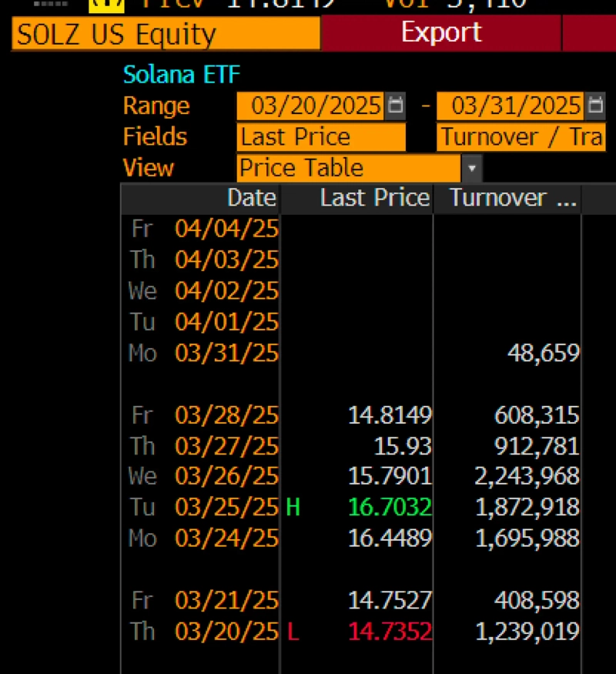Screen dimensions: 616x674
Task: Select the turnover value 48,659 for 03/31/25
Action: pos(543,353)
